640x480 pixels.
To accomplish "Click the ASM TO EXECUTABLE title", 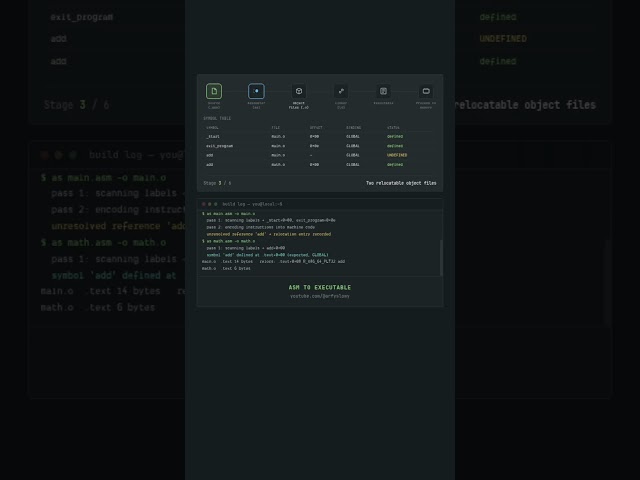I will (320, 287).
